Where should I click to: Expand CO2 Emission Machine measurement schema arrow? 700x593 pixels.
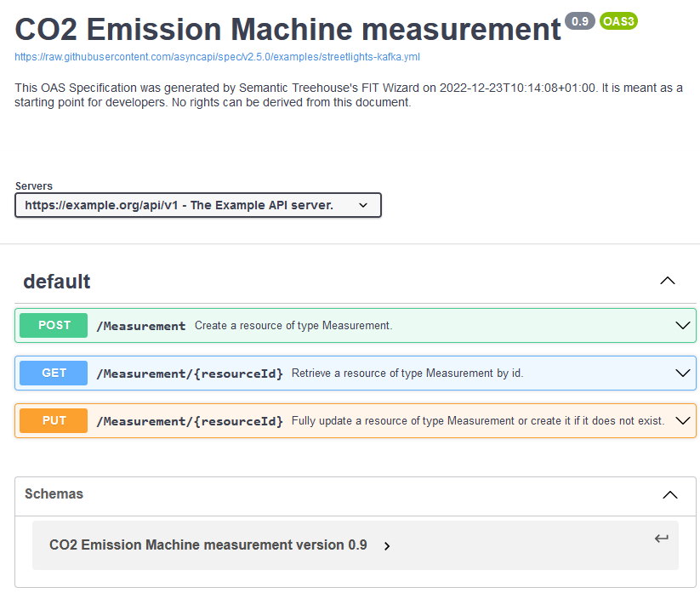click(387, 545)
